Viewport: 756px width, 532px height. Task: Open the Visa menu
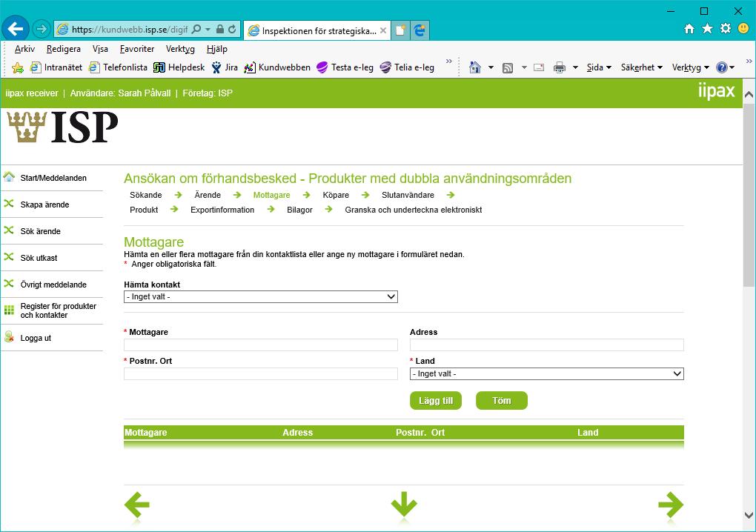pyautogui.click(x=100, y=49)
